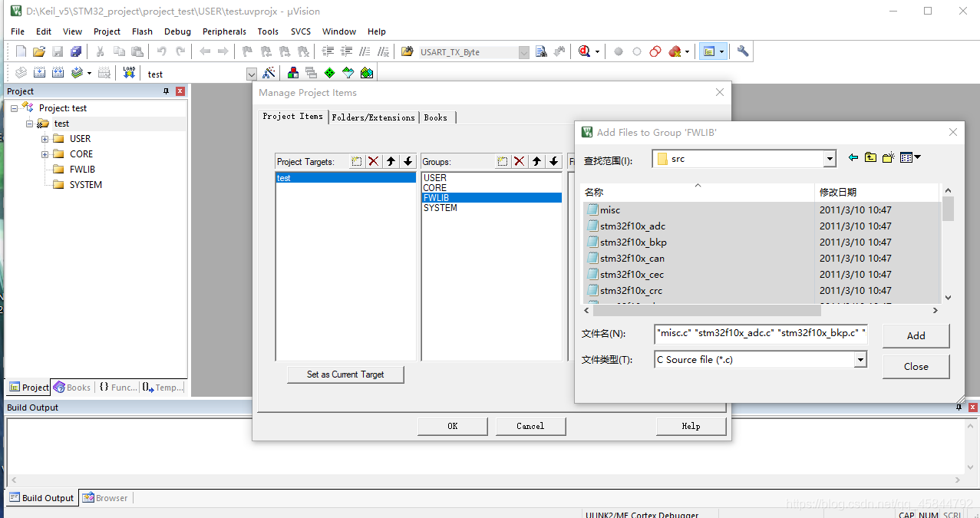Open the Flash menu
980x518 pixels.
tap(142, 31)
